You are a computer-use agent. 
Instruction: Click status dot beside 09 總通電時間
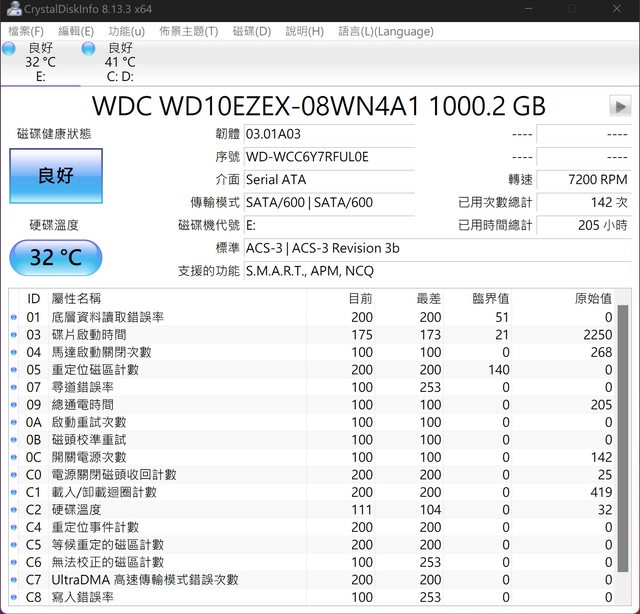[14, 405]
